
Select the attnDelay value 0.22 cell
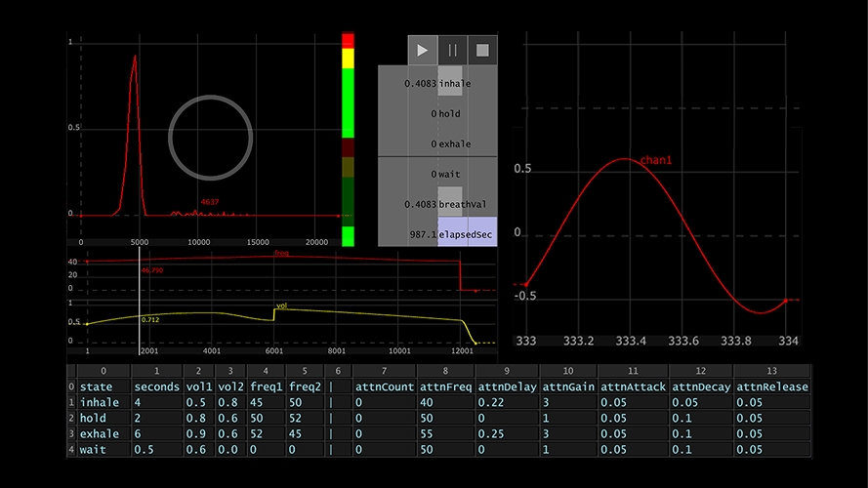[x=490, y=402]
